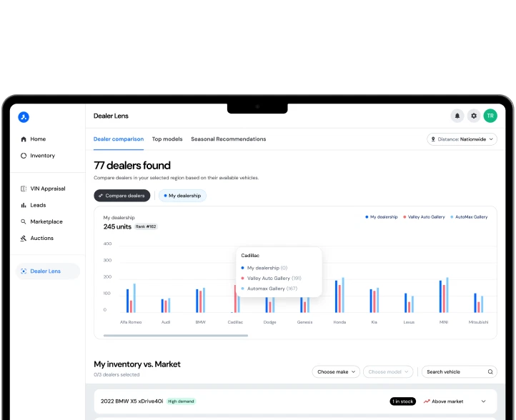Click the VIN Appraisal icon in the sidebar
The height and width of the screenshot is (420, 516).
click(24, 189)
